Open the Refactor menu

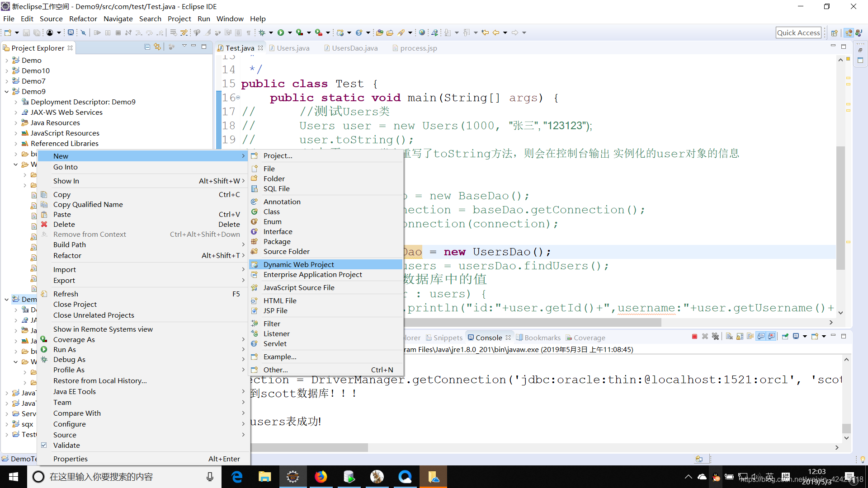83,19
